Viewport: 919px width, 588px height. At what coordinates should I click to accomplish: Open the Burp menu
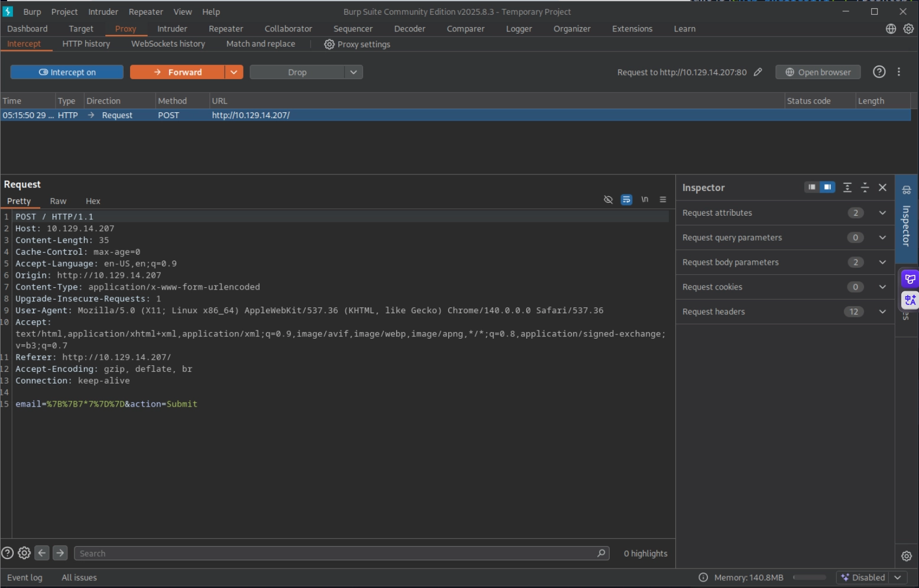point(32,12)
